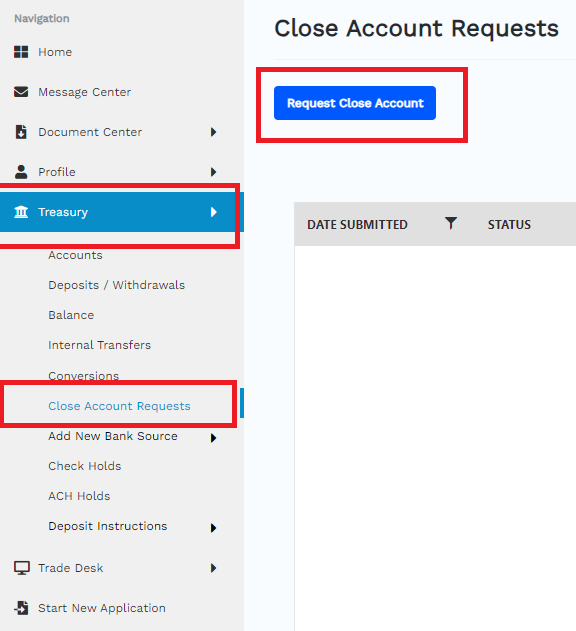576x631 pixels.
Task: Sort by STATUS column header
Action: tap(509, 225)
